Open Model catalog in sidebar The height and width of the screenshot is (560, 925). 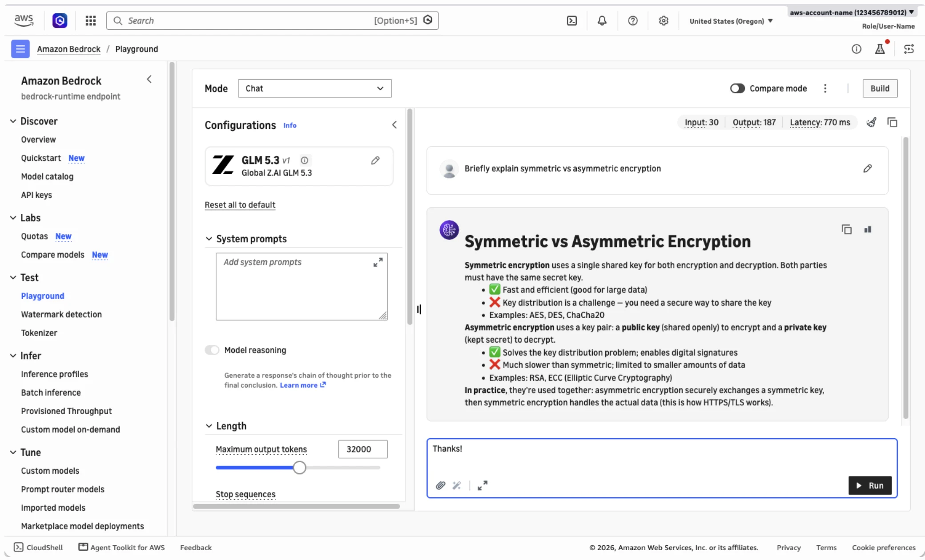pos(47,176)
